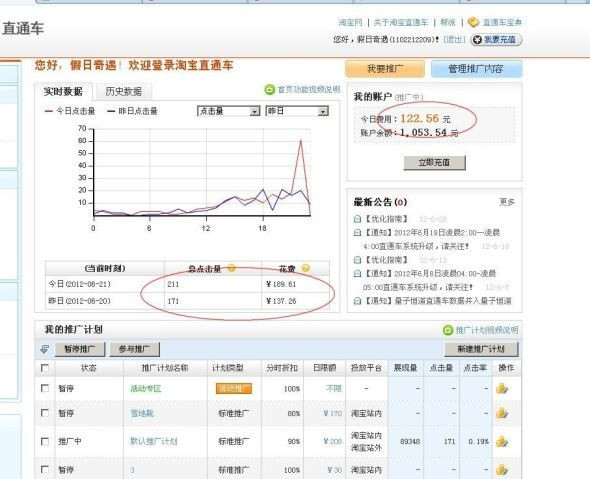This screenshot has width=590, height=479.
Task: Switch to the 历史数据 tab
Action: [x=124, y=91]
